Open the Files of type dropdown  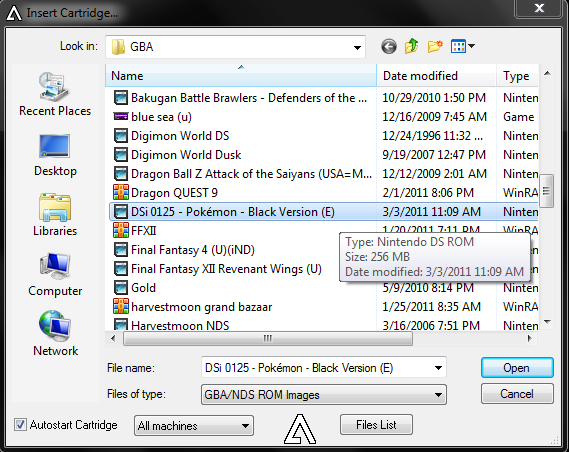(x=324, y=395)
